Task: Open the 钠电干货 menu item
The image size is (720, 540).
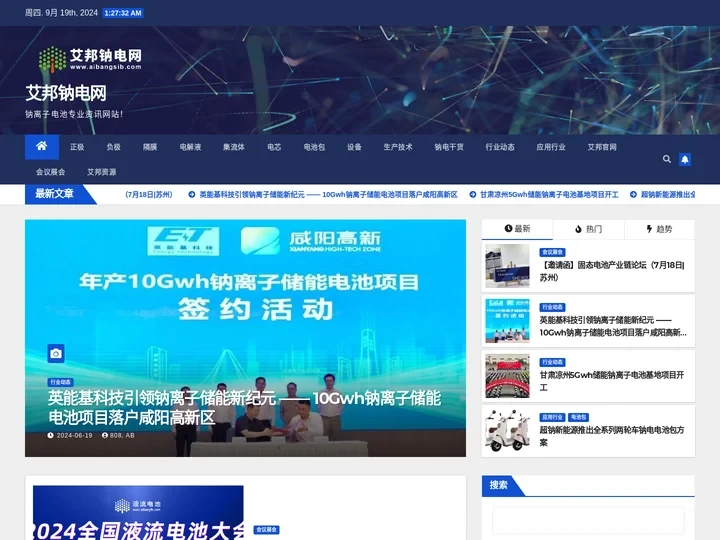Action: 449,147
